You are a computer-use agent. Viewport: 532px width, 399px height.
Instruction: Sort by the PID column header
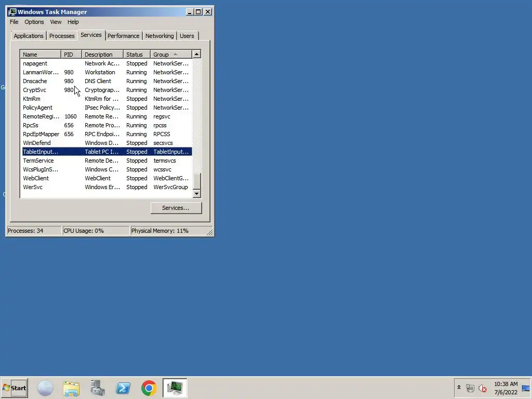[x=72, y=54]
